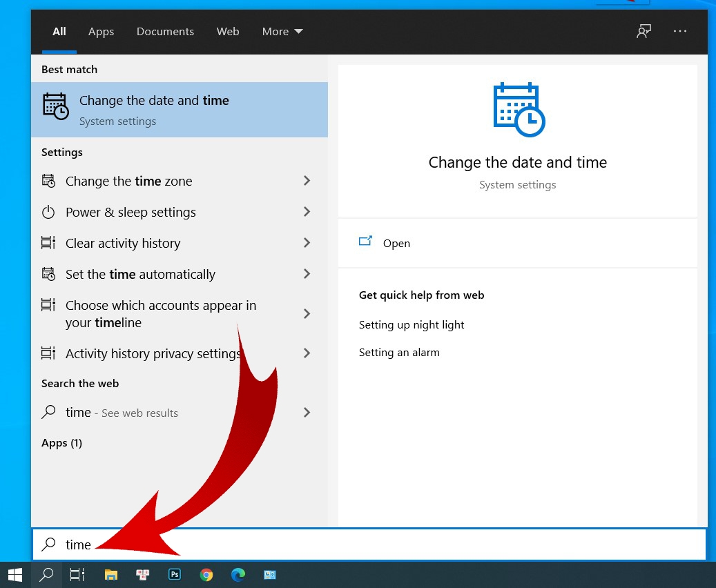Image resolution: width=716 pixels, height=588 pixels.
Task: Open Setting up night light help link
Action: click(x=412, y=324)
